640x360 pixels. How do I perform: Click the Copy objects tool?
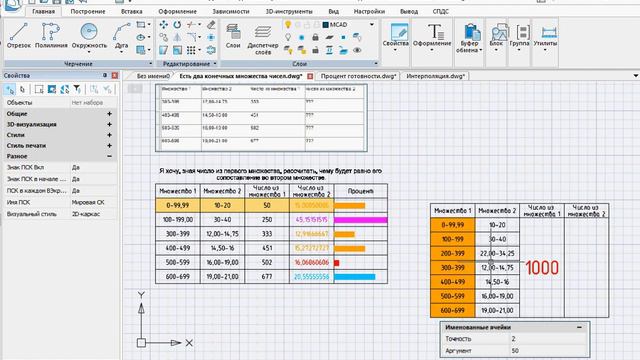coord(163,38)
